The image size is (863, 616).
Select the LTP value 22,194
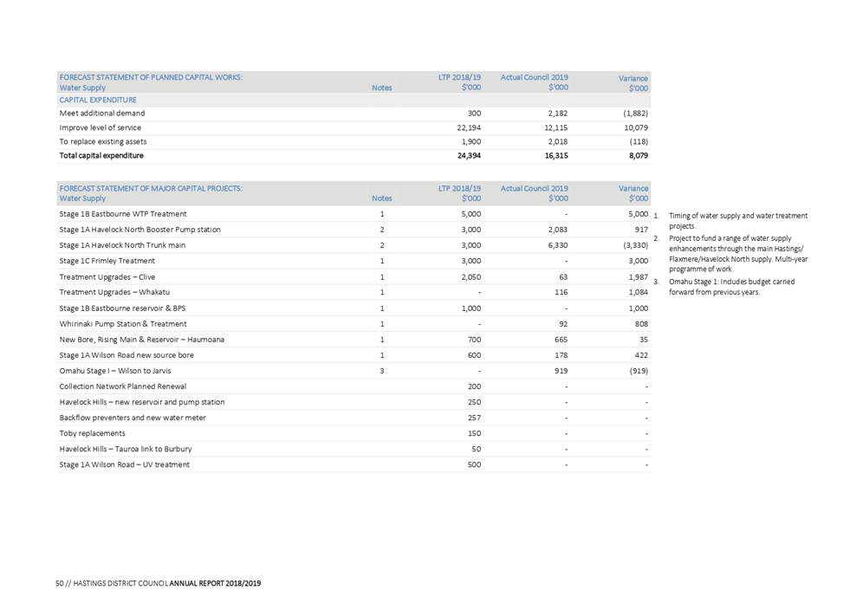click(x=469, y=127)
